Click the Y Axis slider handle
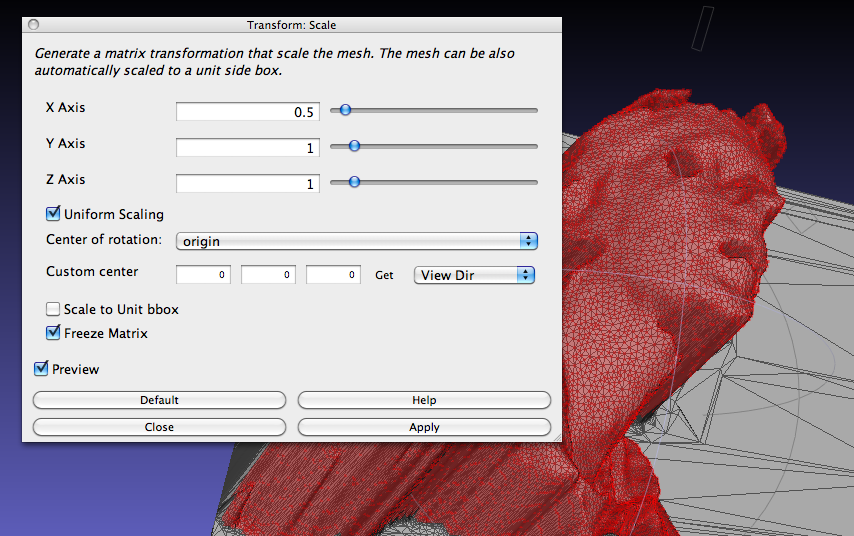Image resolution: width=854 pixels, height=536 pixels. coord(355,146)
